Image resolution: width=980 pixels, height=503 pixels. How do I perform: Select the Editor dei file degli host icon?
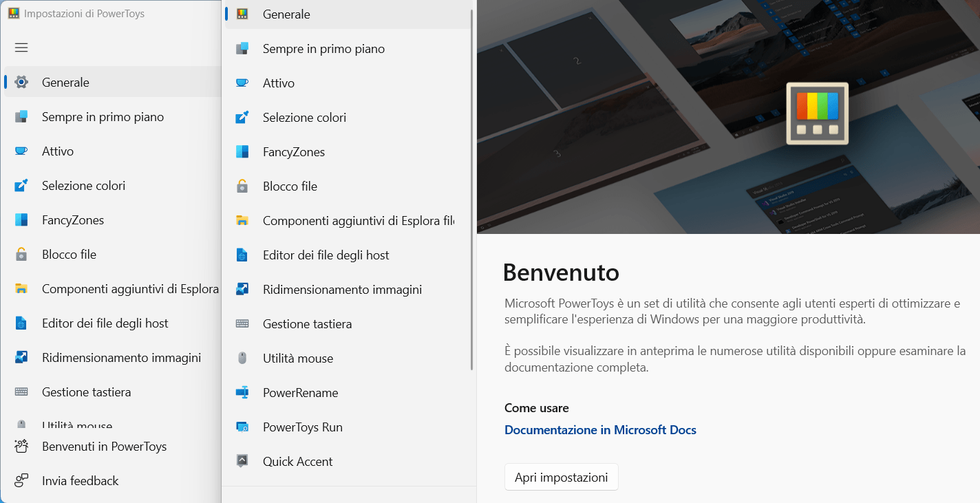pos(243,255)
